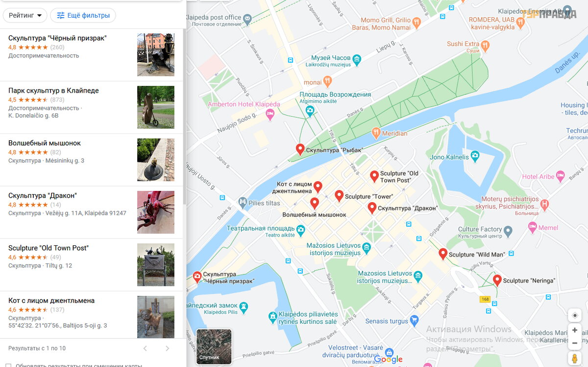Click the Sculpture "Wild Man" pin
Image resolution: width=588 pixels, height=367 pixels.
click(x=443, y=254)
